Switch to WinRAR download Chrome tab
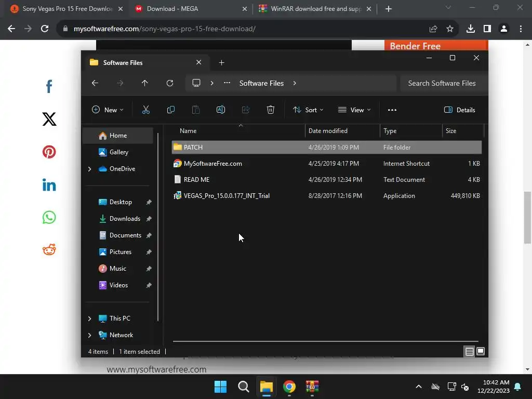 coord(314,9)
